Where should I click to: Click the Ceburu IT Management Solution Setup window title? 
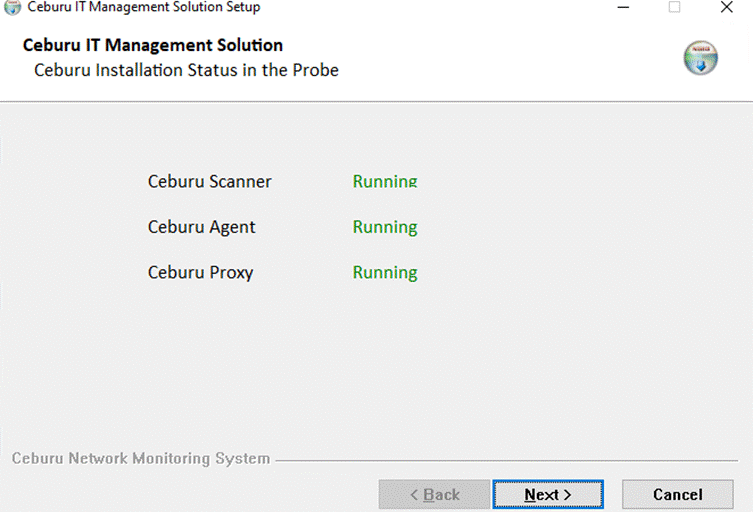click(x=144, y=7)
